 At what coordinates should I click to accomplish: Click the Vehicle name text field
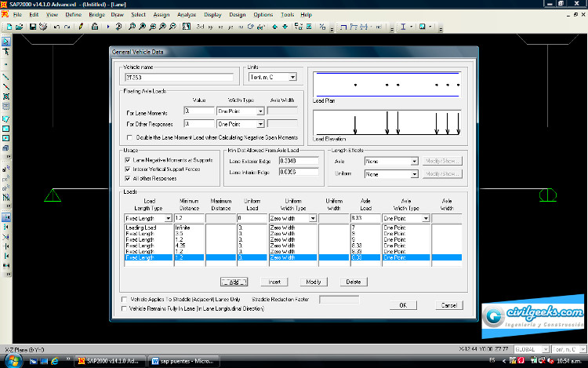[x=179, y=78]
